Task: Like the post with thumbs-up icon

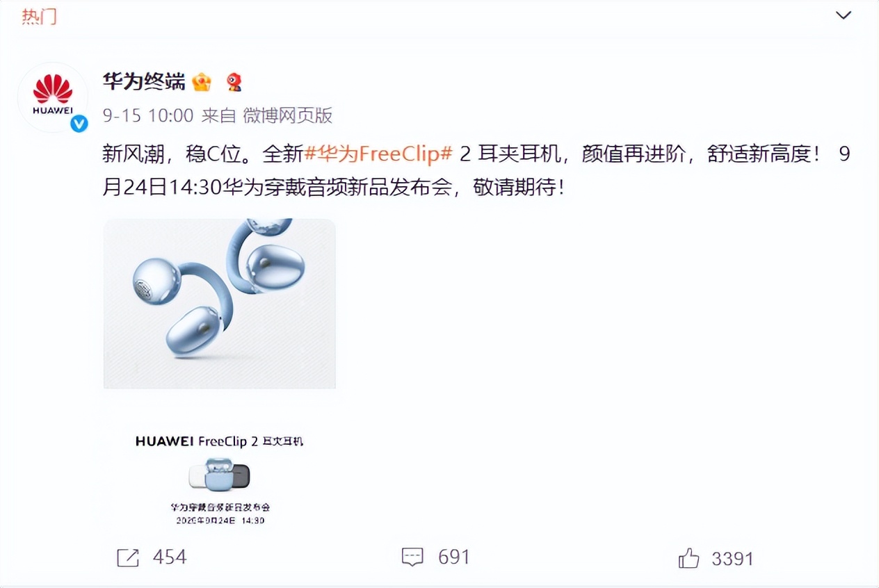Action: click(688, 557)
